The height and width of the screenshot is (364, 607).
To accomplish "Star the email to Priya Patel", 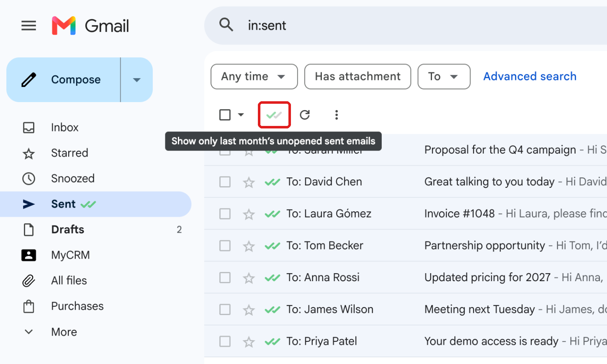I will pyautogui.click(x=249, y=341).
